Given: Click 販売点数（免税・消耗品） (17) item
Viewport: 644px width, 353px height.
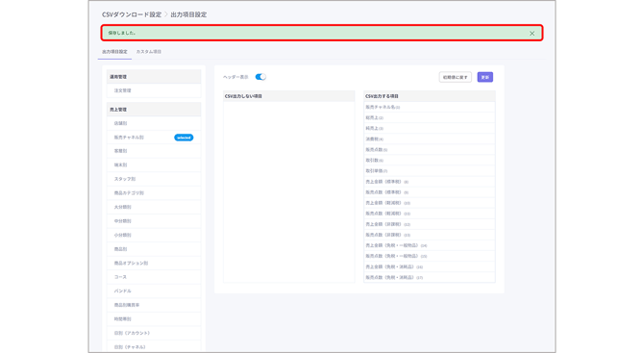Looking at the screenshot, I should tap(430, 277).
